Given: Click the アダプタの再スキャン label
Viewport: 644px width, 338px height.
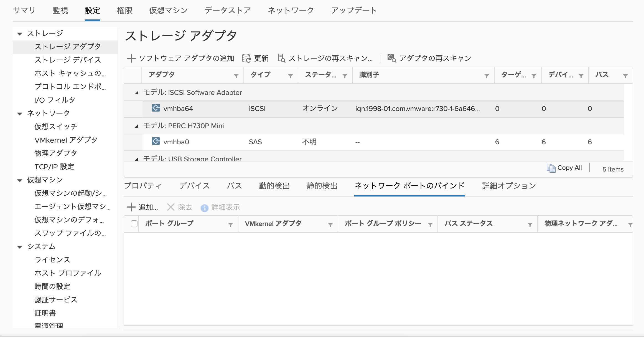Looking at the screenshot, I should coord(435,58).
